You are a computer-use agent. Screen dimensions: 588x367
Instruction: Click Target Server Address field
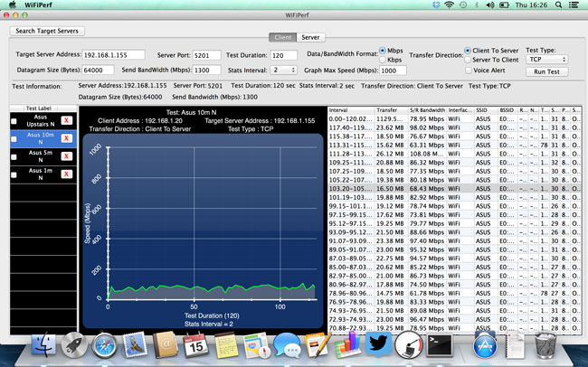pos(113,55)
